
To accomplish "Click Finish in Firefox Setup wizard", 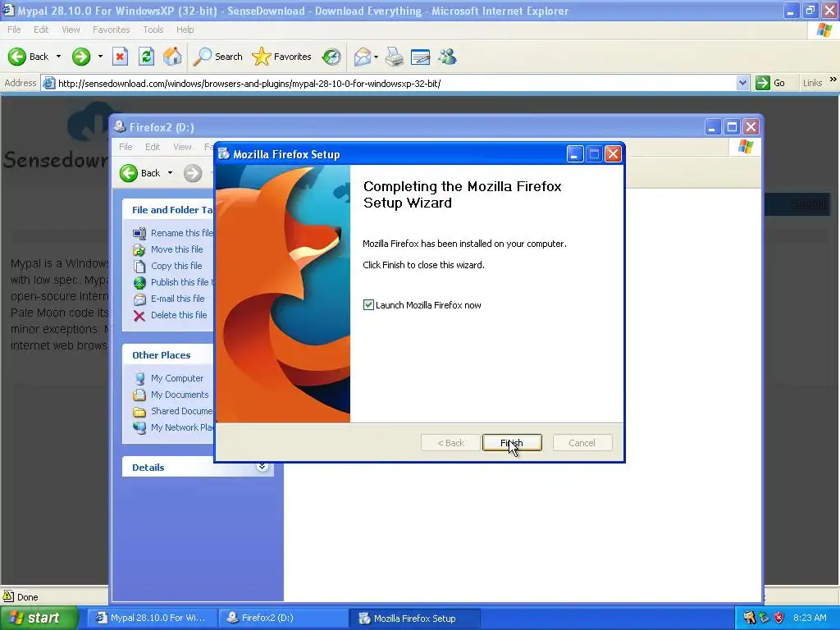I will 512,442.
